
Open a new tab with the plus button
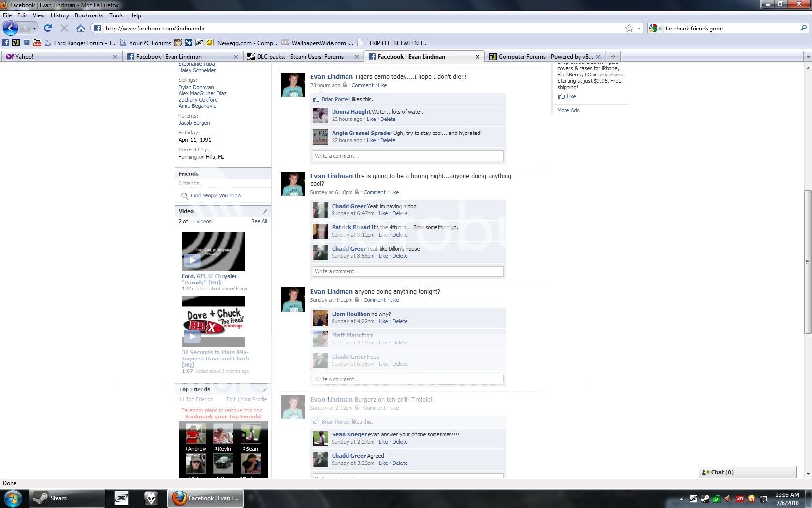[613, 57]
